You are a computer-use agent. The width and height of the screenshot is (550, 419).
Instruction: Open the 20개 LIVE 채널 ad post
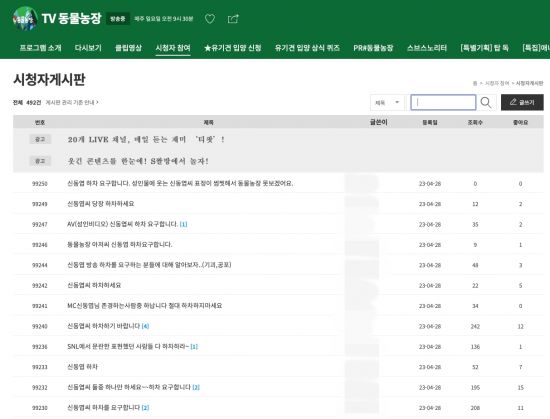pyautogui.click(x=146, y=140)
